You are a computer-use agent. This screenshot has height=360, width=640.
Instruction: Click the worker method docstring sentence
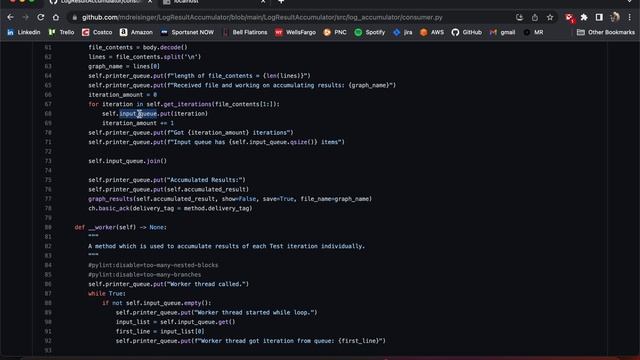[227, 246]
